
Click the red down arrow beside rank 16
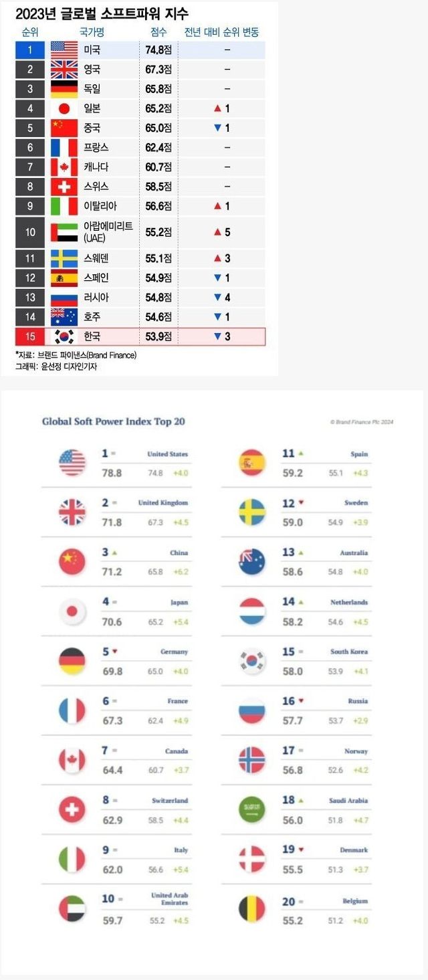303,701
